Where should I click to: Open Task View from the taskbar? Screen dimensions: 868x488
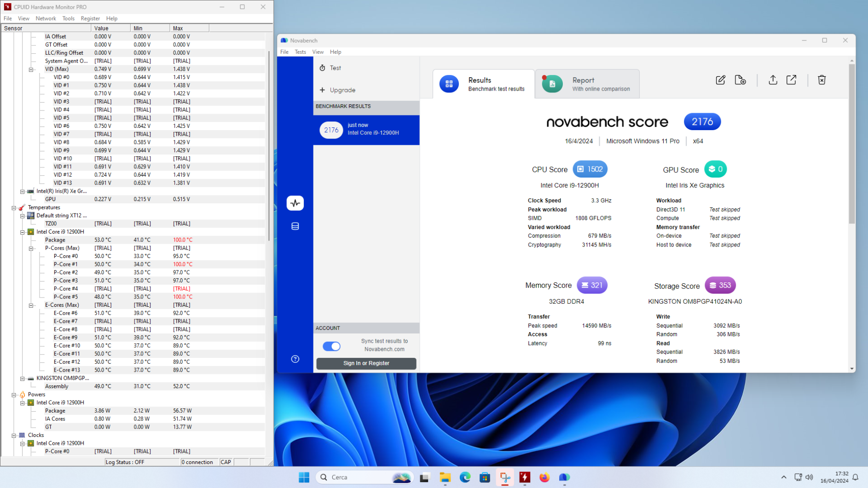click(x=424, y=477)
